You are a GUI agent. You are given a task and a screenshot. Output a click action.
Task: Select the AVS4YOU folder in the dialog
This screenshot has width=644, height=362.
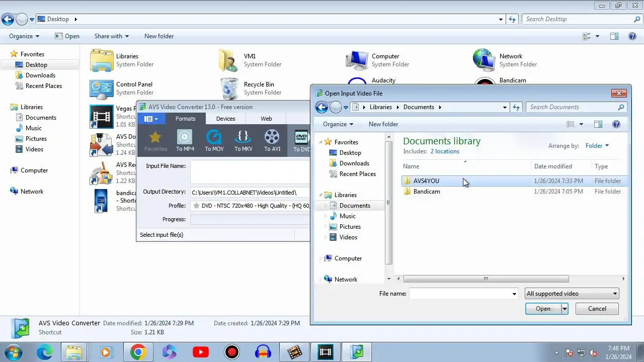click(x=426, y=181)
